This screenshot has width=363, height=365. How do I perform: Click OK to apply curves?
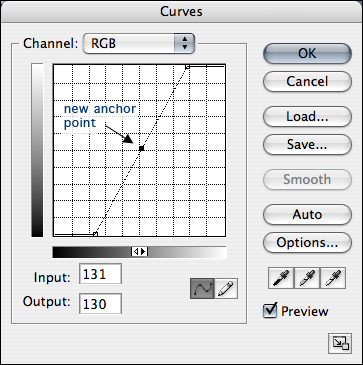[307, 53]
